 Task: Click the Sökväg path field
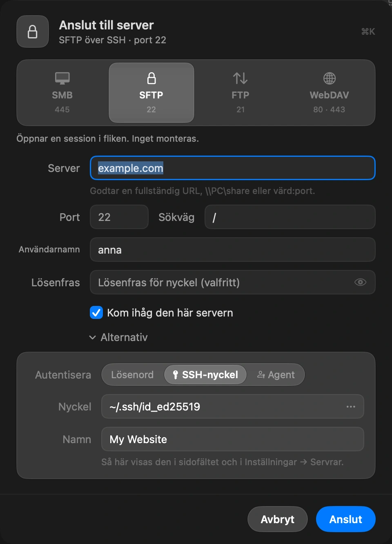(x=290, y=217)
